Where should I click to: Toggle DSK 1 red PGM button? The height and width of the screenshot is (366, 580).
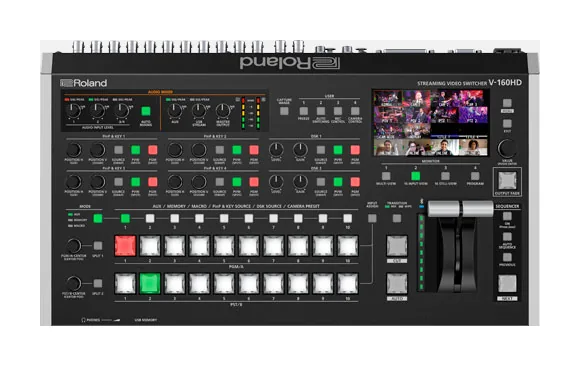355,150
